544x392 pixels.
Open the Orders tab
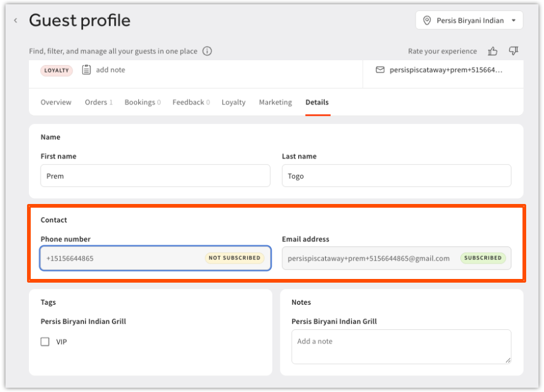coord(98,103)
